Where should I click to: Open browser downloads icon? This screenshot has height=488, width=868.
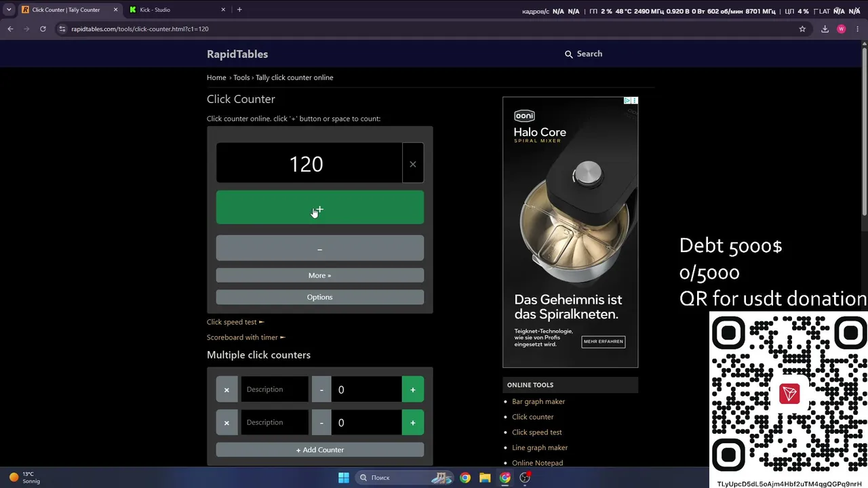pos(825,29)
